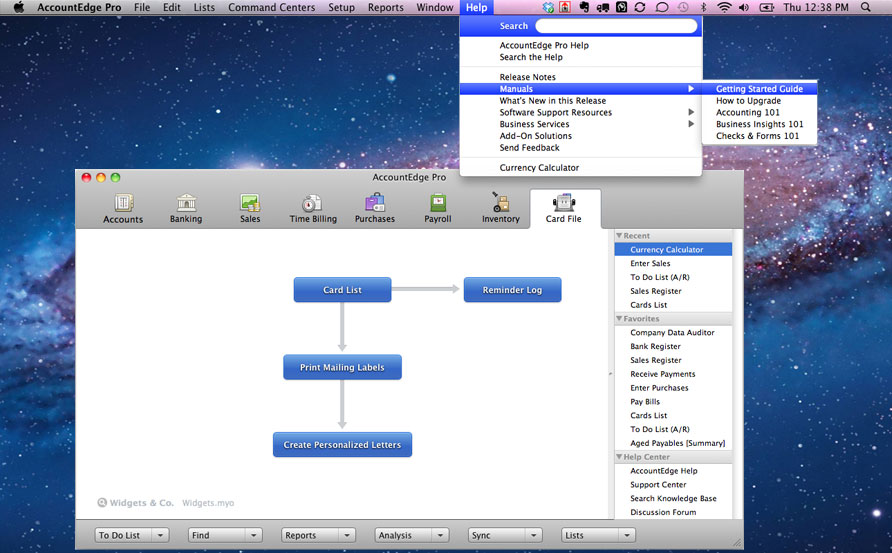Viewport: 892px width, 553px height.
Task: Click the Wi-Fi status icon
Action: click(x=724, y=7)
